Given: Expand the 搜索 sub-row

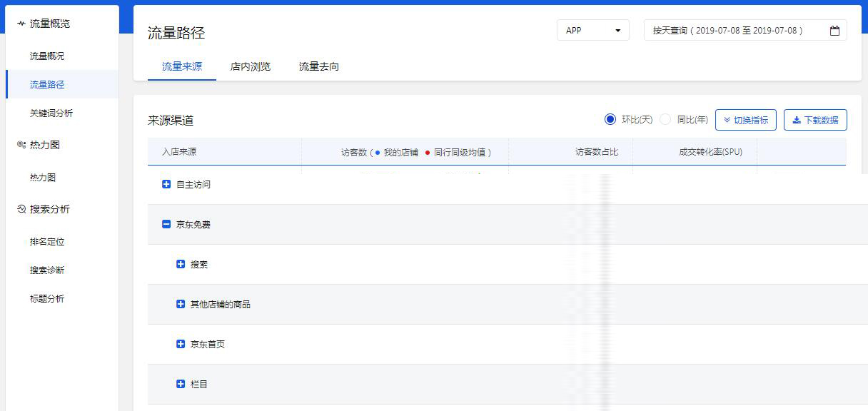Looking at the screenshot, I should pos(181,264).
